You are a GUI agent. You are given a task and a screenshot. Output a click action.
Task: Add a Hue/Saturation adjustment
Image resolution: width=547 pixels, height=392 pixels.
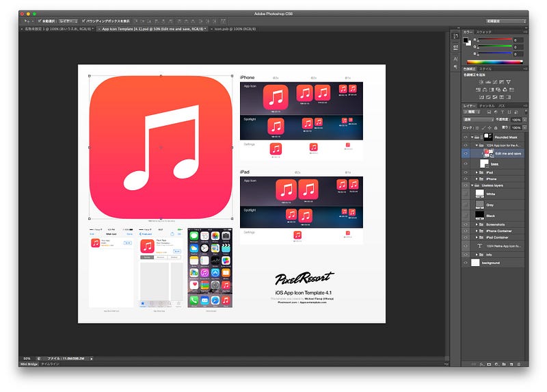coord(478,90)
